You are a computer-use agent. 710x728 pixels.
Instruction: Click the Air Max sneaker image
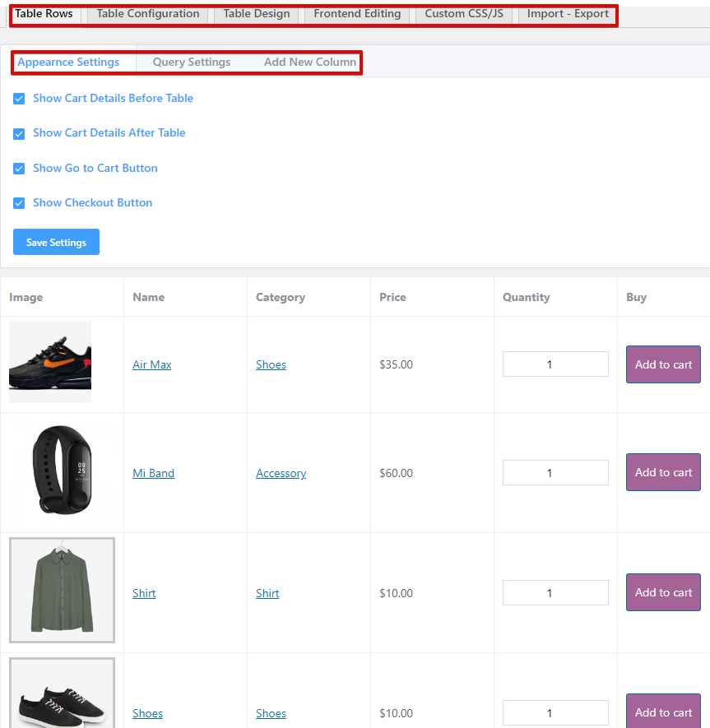50,362
